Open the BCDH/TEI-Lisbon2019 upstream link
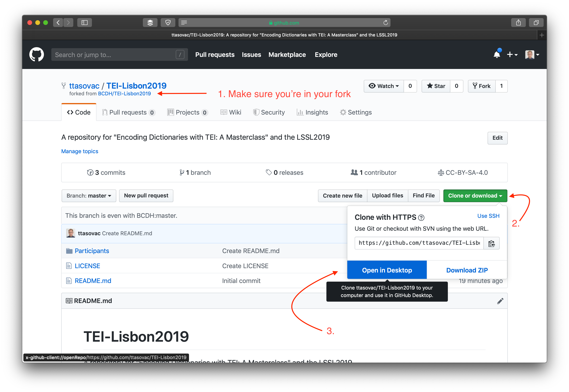This screenshot has width=569, height=392. pos(124,94)
